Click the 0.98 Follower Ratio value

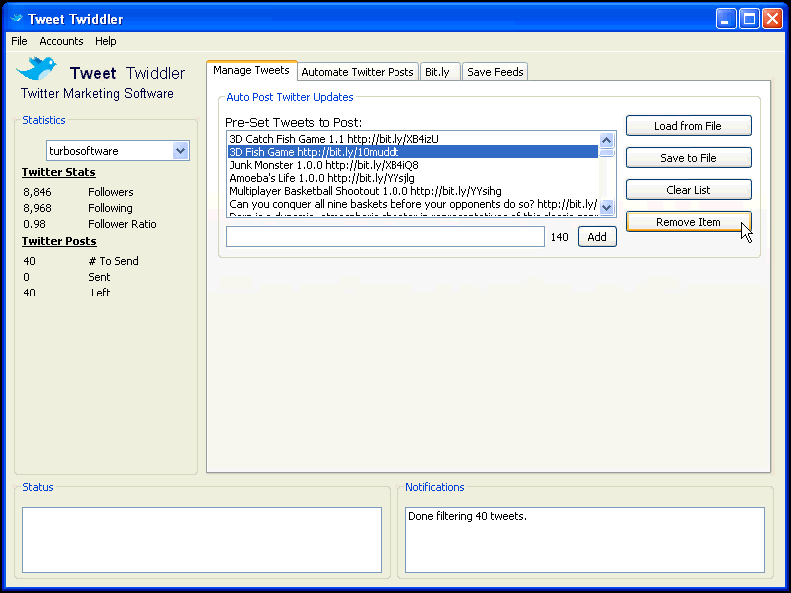coord(34,224)
